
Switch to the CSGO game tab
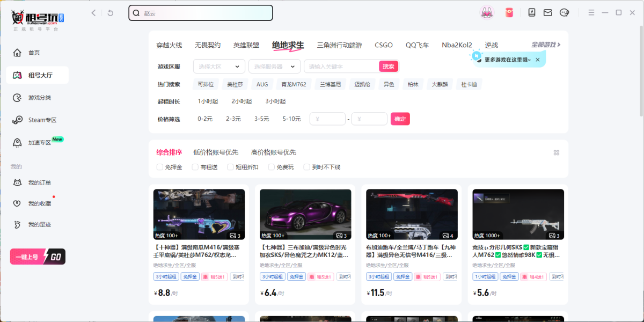tap(384, 45)
